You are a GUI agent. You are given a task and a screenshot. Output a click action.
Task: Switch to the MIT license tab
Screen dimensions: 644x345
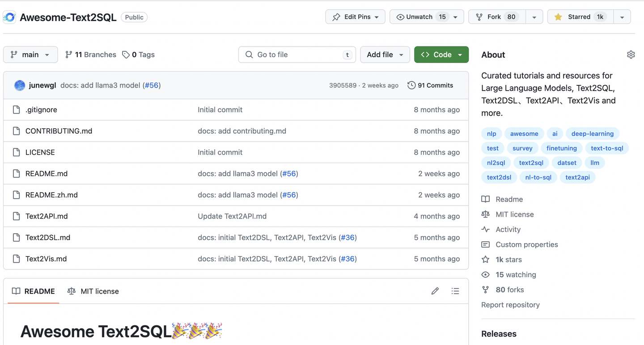93,291
